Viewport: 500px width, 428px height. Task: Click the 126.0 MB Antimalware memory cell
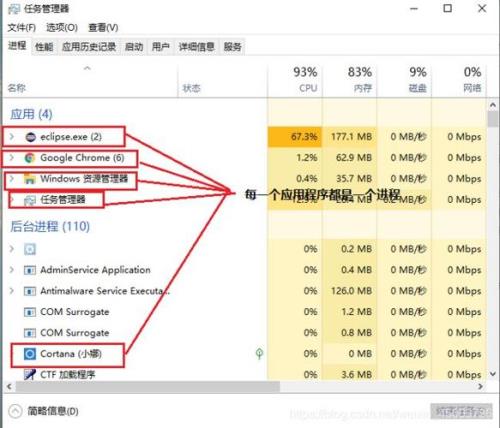click(349, 291)
